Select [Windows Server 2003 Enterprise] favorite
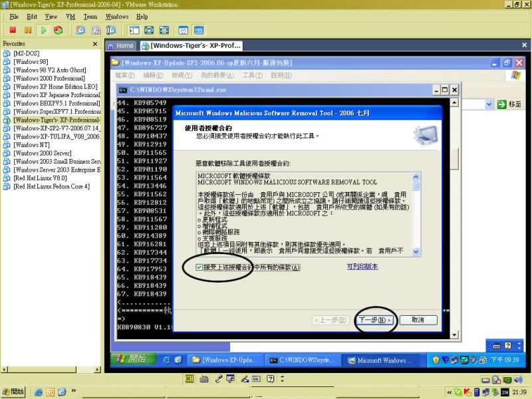Image resolution: width=532 pixels, height=399 pixels. 57,170
